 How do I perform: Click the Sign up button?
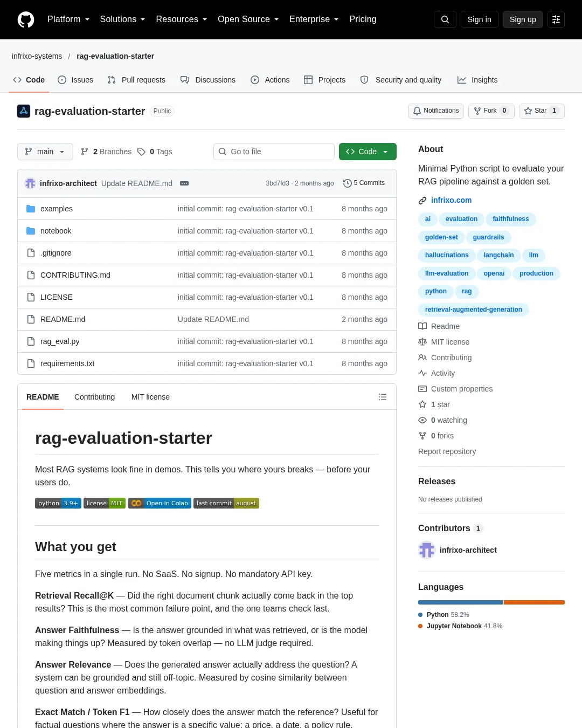pyautogui.click(x=523, y=19)
